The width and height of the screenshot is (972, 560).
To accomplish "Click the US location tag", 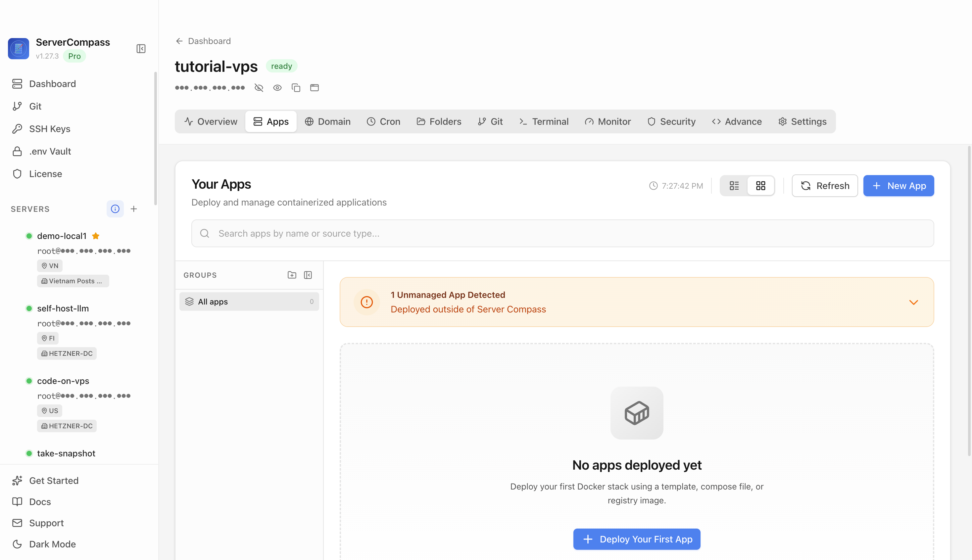I will click(x=50, y=411).
